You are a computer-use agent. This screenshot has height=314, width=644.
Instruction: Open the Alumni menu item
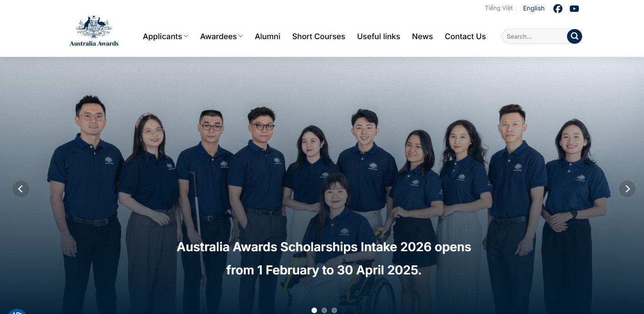267,36
